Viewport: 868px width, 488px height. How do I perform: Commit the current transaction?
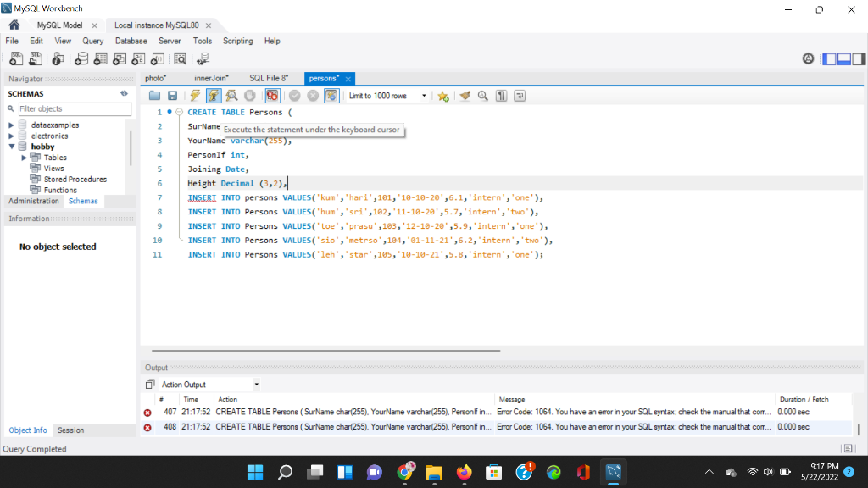click(294, 96)
